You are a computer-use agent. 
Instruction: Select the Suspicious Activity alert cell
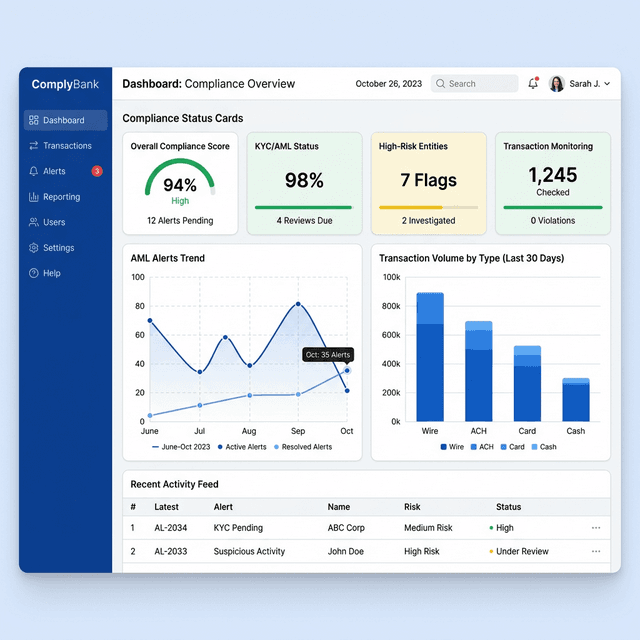pos(249,551)
